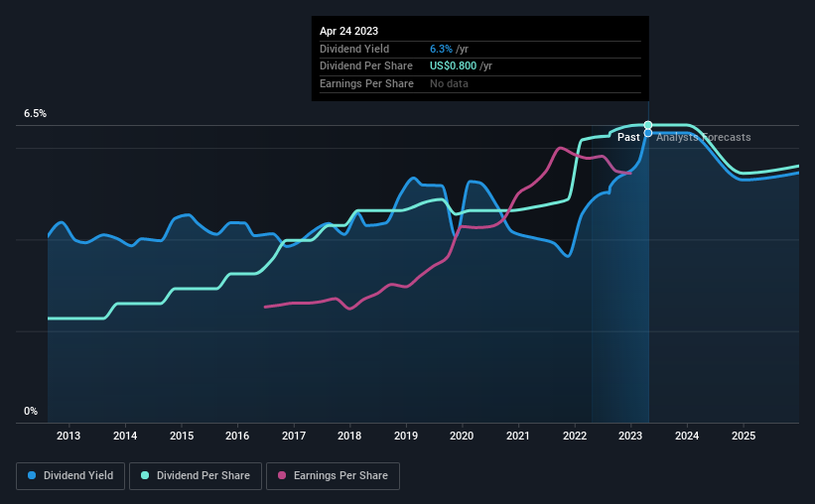
Task: Click the 2023 x-axis label
Action: click(630, 436)
